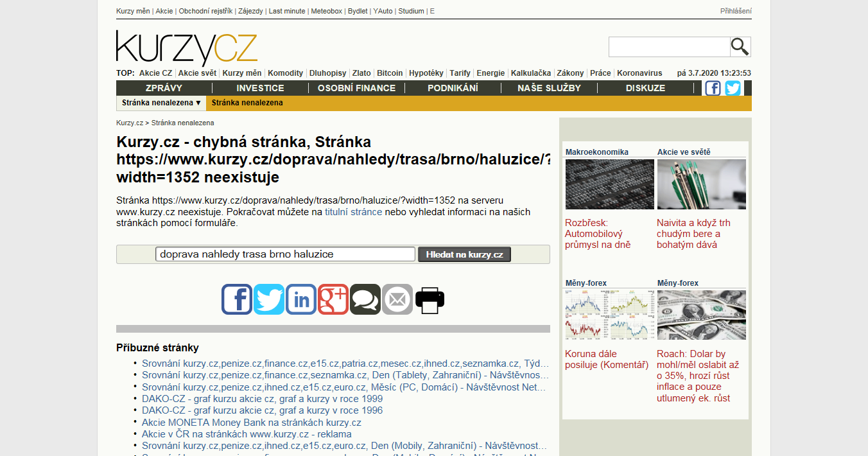Open forex charts thumbnail image

click(610, 315)
